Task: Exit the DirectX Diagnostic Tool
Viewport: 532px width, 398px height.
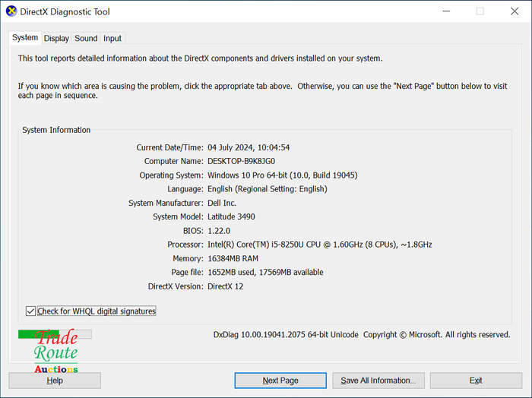Action: (476, 381)
